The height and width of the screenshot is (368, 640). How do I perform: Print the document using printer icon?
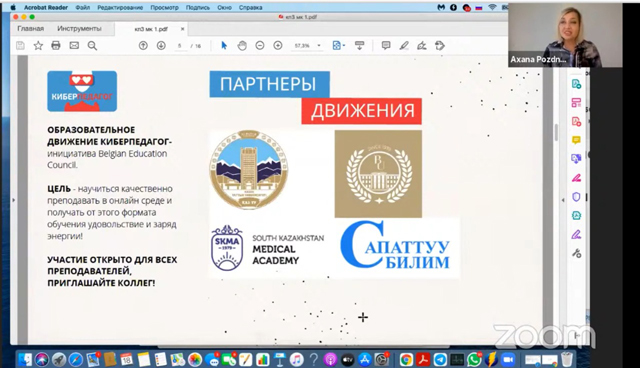56,45
